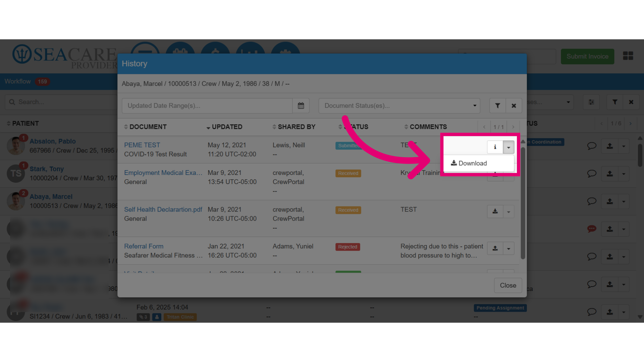This screenshot has height=362, width=644.
Task: Click Pending Assignment status badge
Action: pyautogui.click(x=500, y=308)
